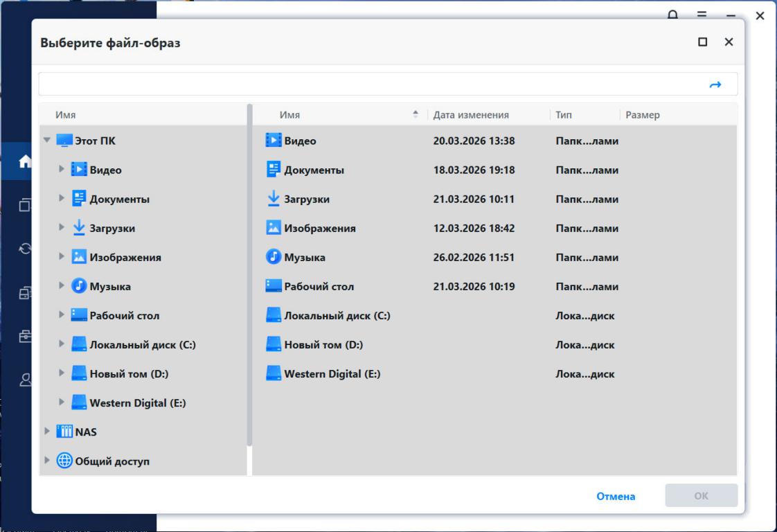Expand the Документы tree node
The width and height of the screenshot is (777, 532).
point(62,199)
